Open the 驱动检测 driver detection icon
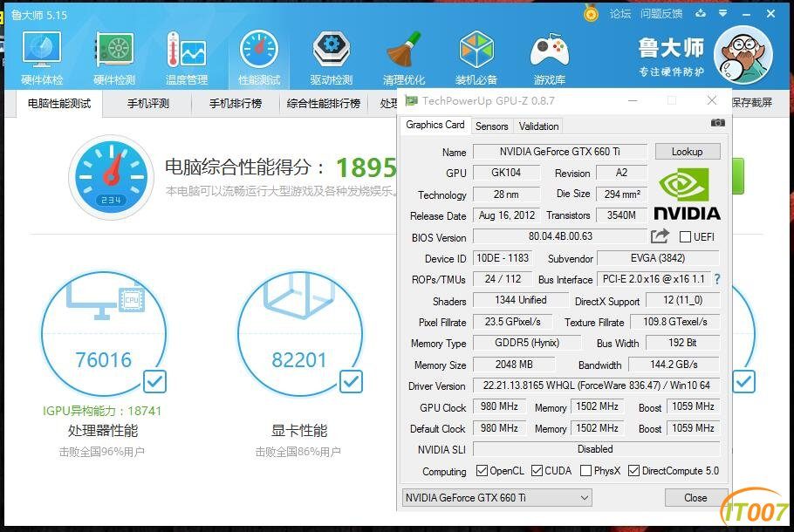 (332, 58)
